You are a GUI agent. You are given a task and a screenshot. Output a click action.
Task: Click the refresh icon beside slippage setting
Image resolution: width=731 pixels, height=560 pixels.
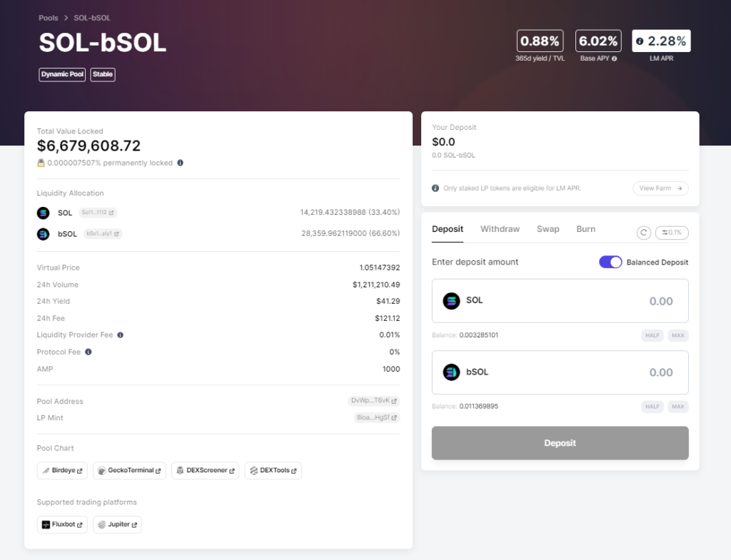643,233
